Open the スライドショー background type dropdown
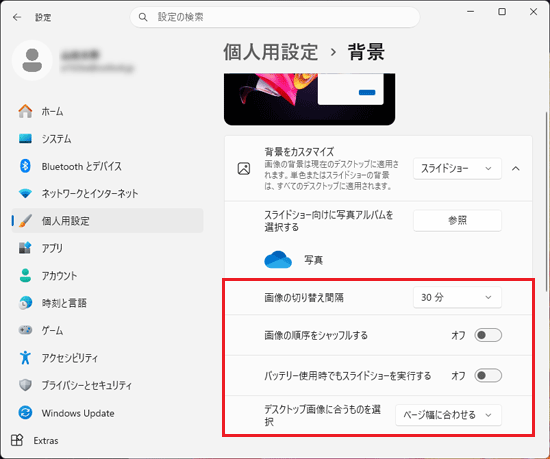Viewport: 550px width, 459px height. coord(457,169)
